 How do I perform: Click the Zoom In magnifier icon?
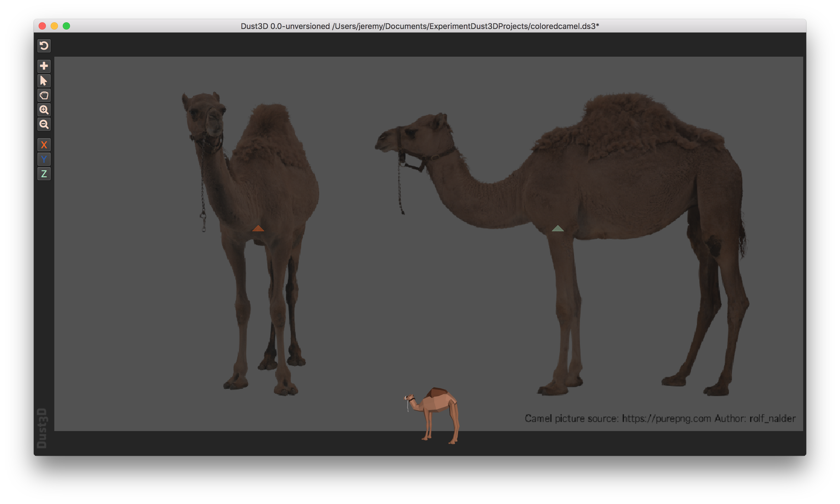[44, 110]
